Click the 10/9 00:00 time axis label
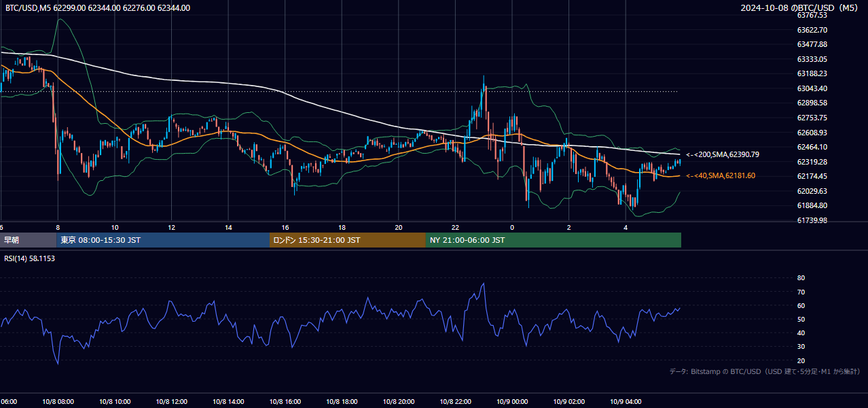Screen dimensions: 868x408 [512, 401]
